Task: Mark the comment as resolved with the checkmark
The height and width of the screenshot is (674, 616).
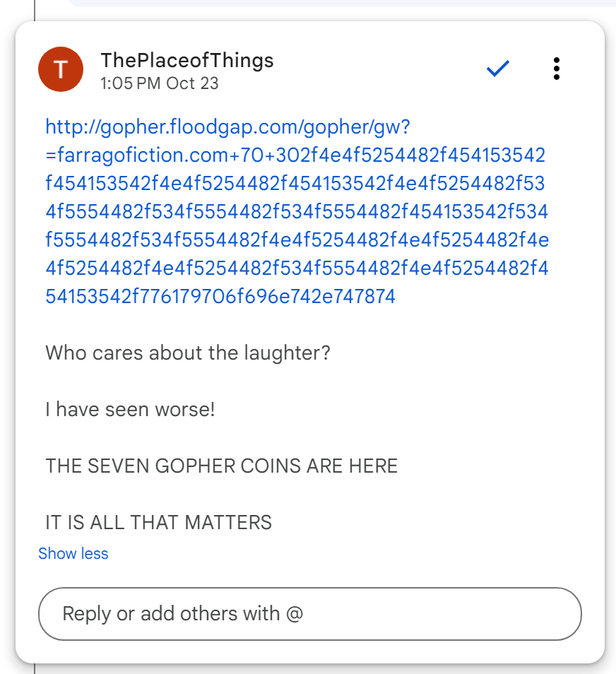Action: coord(498,69)
